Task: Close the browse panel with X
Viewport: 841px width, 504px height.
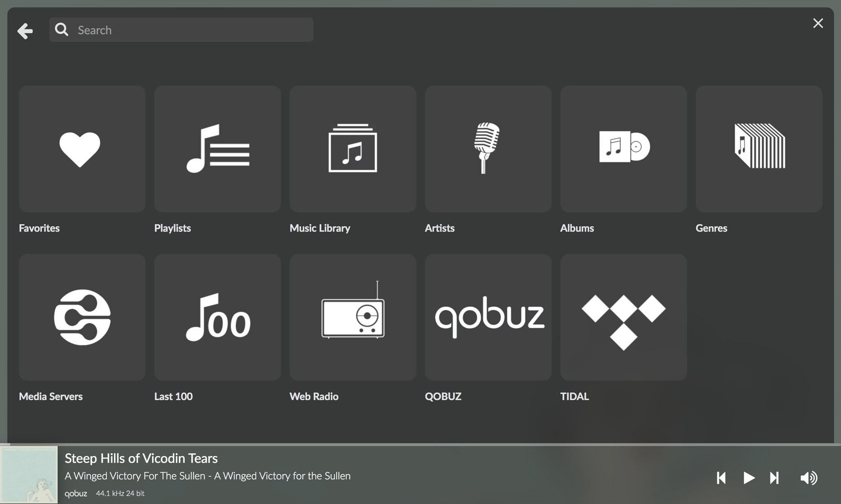Action: 818,23
